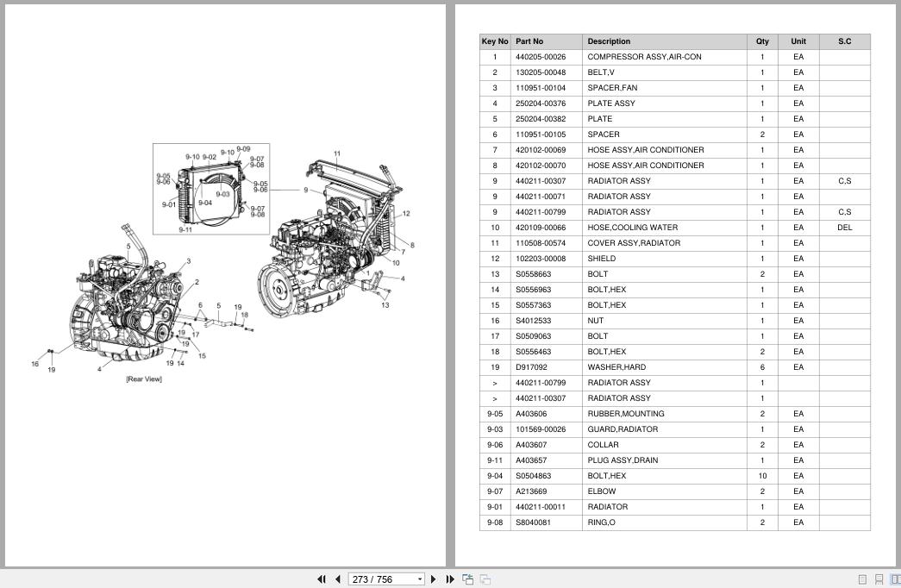Viewport: 901px width, 588px height.
Task: Click part number S0504863
Action: (x=533, y=476)
